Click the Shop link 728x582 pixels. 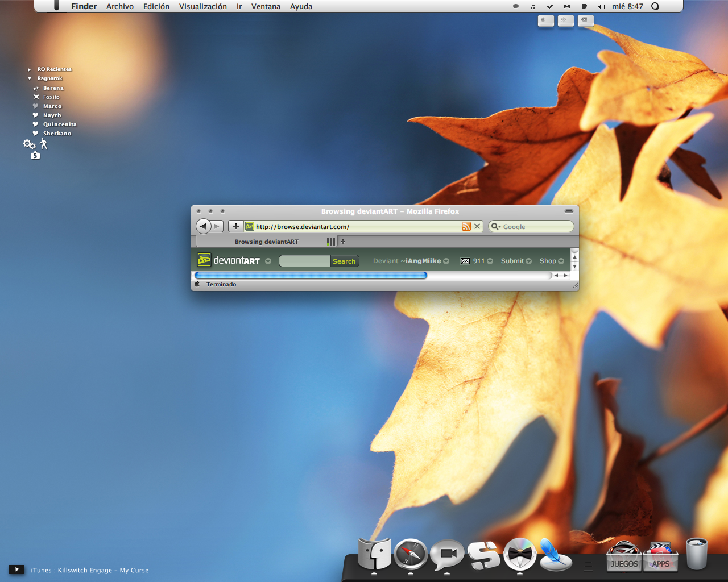(x=548, y=261)
